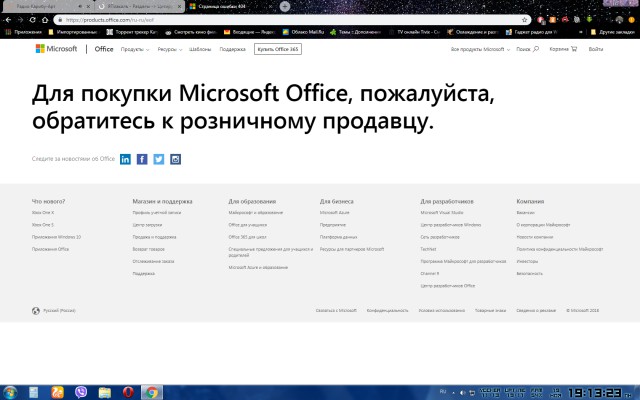Open new tab with plus button
This screenshot has width=640, height=400.
285,6
